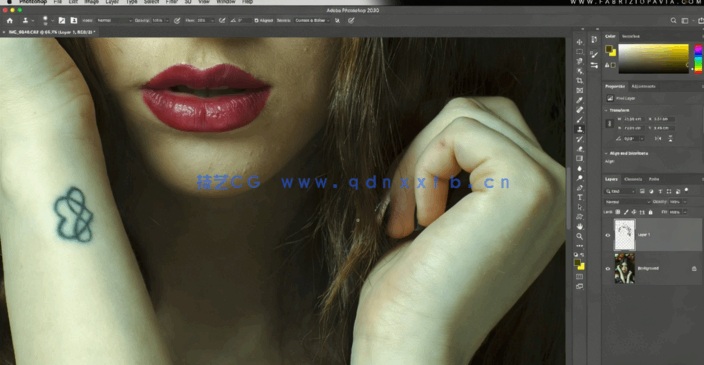Image resolution: width=704 pixels, height=365 pixels.
Task: Open the layer filter Kind dropdown
Action: (620, 191)
